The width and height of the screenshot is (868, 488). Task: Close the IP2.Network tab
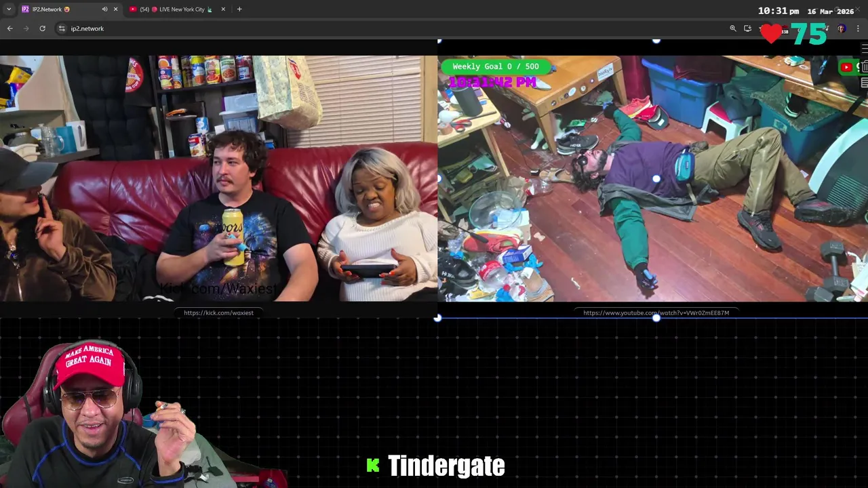(115, 9)
